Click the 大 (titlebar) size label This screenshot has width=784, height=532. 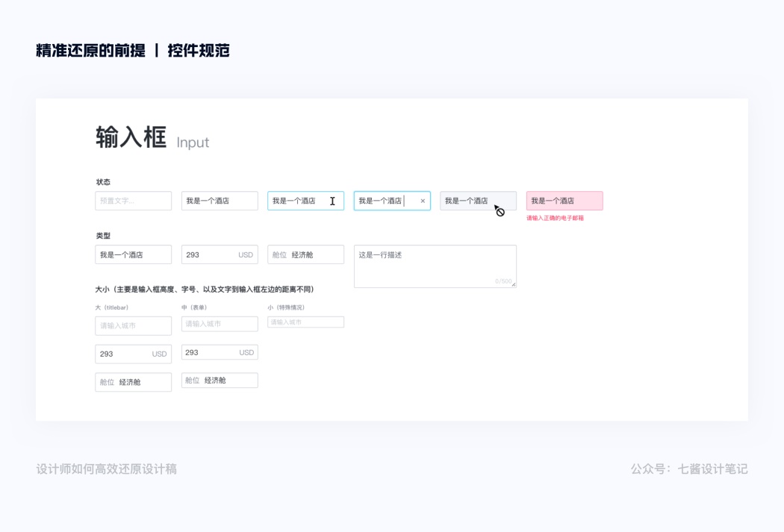[x=111, y=307]
